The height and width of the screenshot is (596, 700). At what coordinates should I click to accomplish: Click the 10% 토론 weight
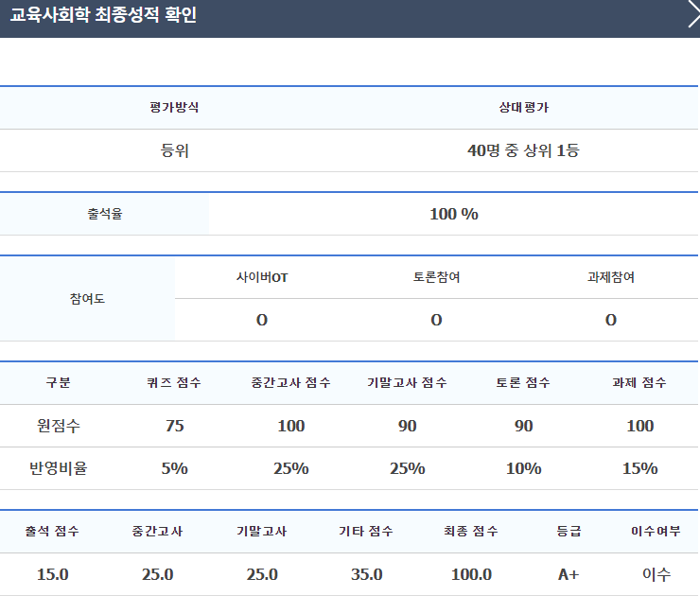pos(524,468)
